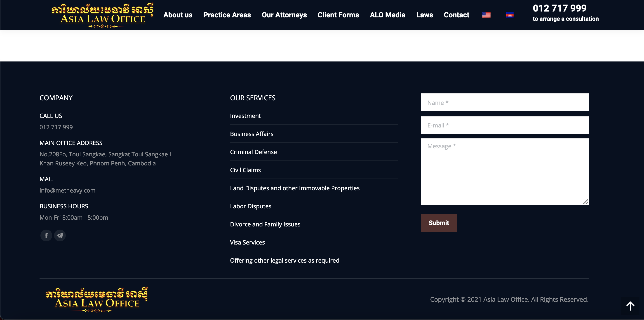
Task: Click the Asia Law Office footer logo
Action: pos(97,299)
